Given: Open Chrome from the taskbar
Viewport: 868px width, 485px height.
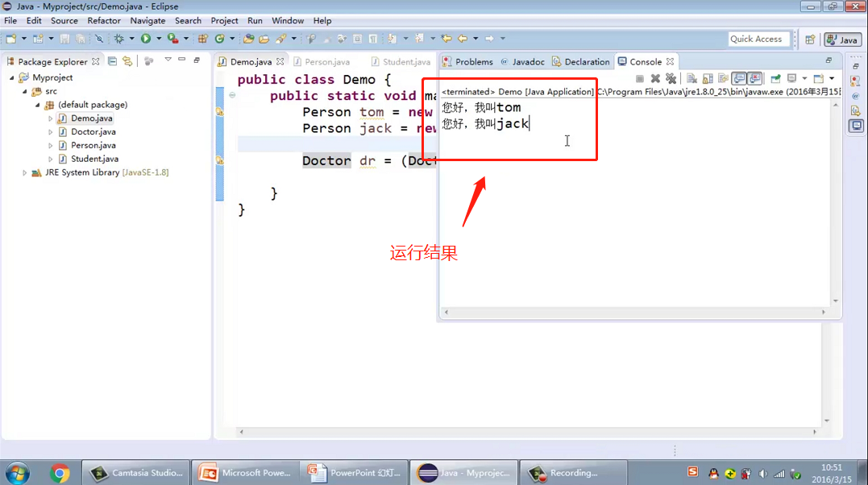Looking at the screenshot, I should click(x=59, y=474).
